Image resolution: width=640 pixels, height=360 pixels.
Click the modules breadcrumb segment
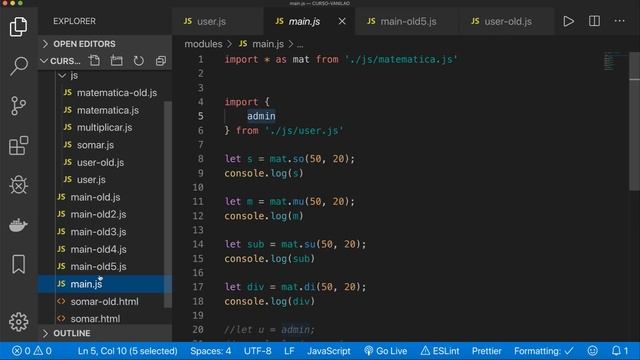203,44
